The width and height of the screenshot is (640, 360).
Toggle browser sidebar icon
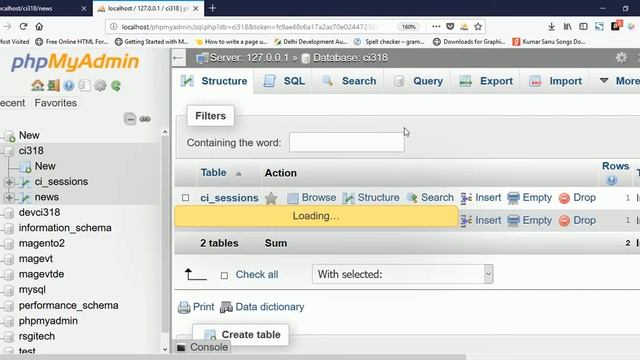pos(583,27)
